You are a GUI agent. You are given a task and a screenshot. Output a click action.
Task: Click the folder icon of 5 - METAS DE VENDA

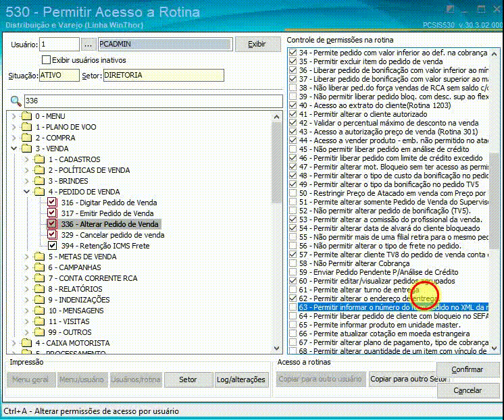[x=39, y=257]
